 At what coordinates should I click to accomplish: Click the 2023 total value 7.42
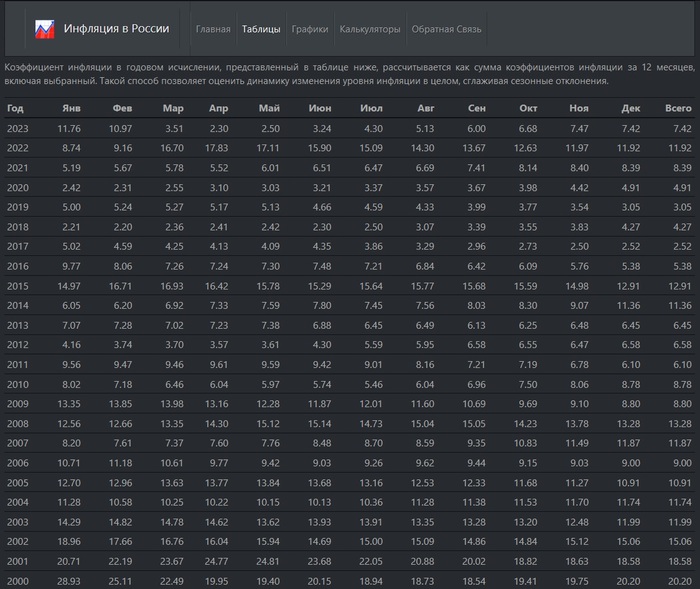[681, 129]
